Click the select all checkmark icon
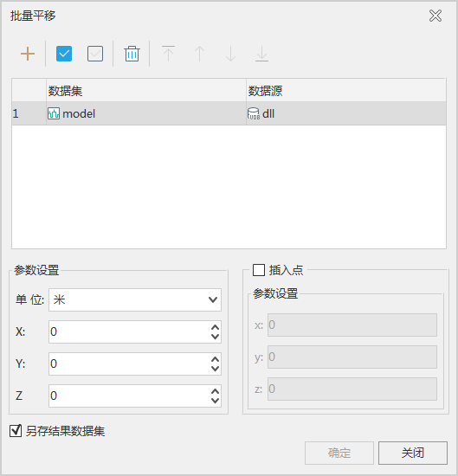The image size is (458, 476). click(64, 54)
